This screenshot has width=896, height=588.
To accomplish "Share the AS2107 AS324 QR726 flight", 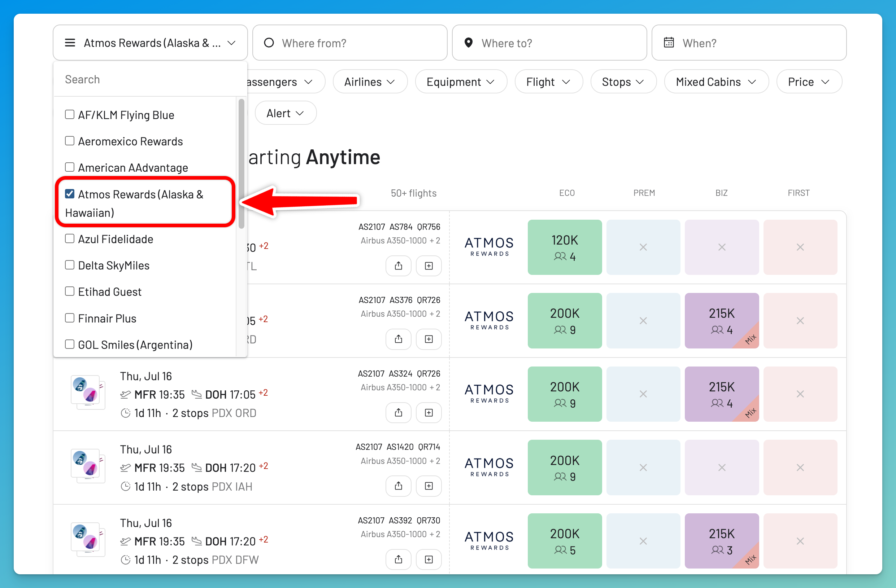I will coord(398,413).
